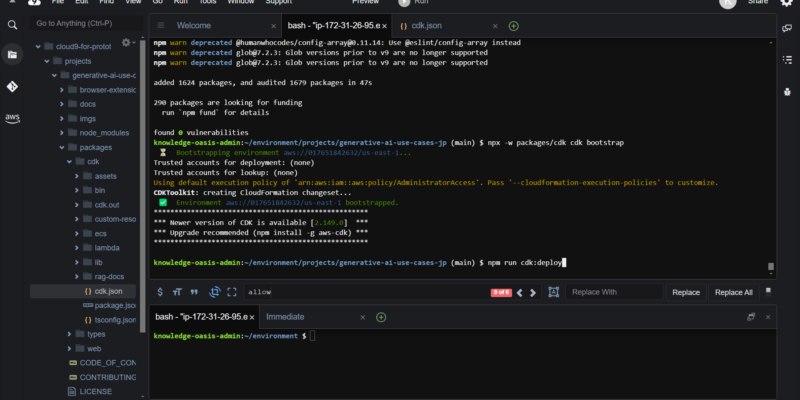The height and width of the screenshot is (400, 800).
Task: Collapse the cdk folder in tree
Action: (71, 161)
